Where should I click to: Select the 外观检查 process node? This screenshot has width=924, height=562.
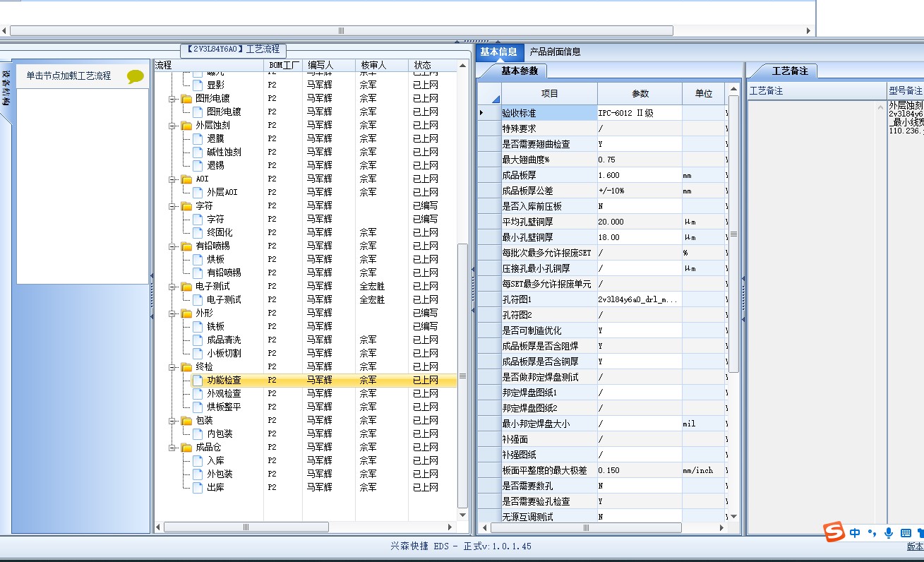[224, 393]
